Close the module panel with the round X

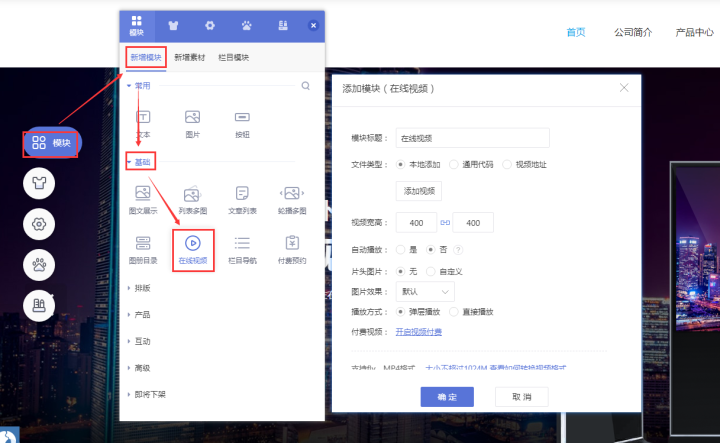[x=313, y=26]
